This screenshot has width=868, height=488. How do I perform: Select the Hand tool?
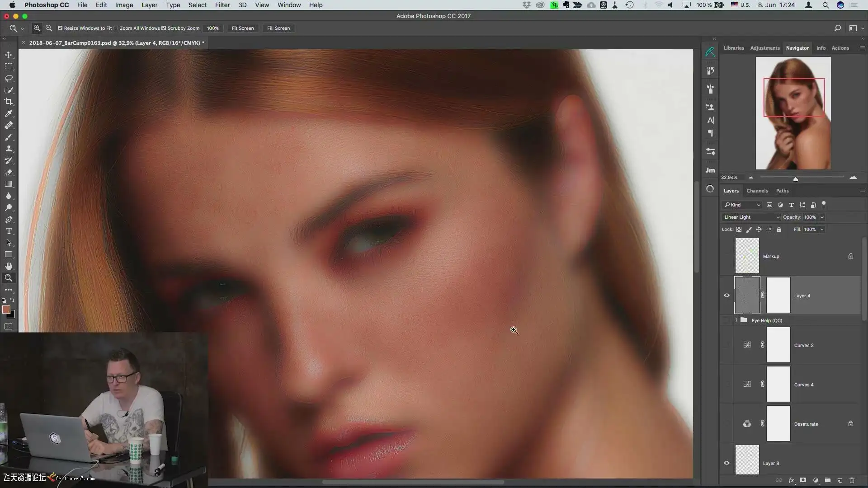tap(9, 266)
